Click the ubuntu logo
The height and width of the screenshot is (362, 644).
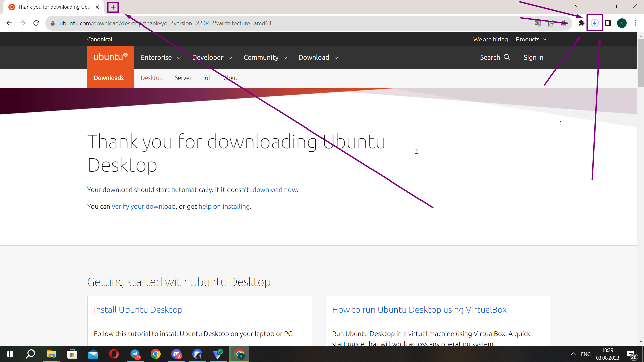click(x=110, y=57)
